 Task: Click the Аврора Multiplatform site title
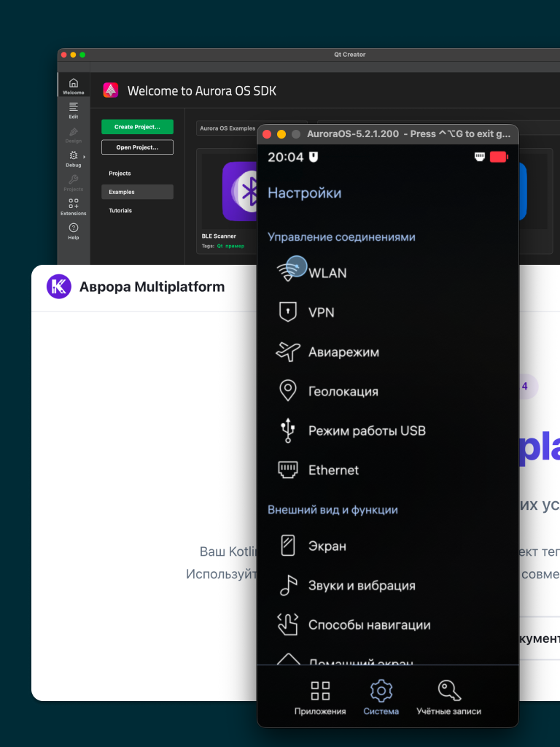pos(152,287)
